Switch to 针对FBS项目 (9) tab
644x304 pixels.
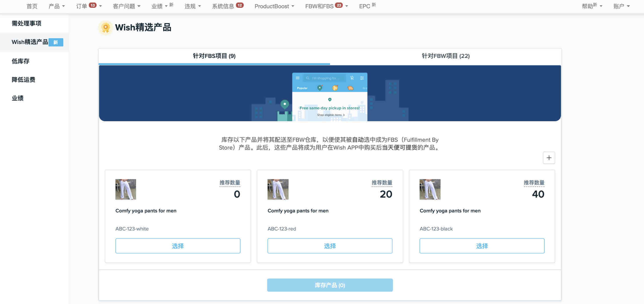(x=214, y=56)
